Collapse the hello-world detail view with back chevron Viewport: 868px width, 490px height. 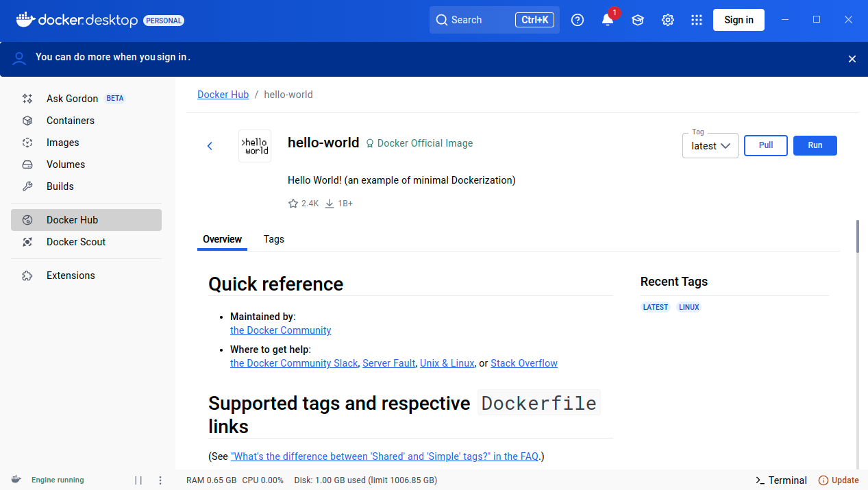(210, 145)
